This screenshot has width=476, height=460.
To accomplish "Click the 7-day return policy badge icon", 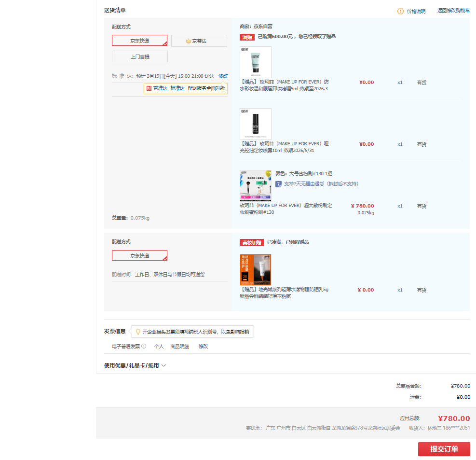I will [x=279, y=184].
